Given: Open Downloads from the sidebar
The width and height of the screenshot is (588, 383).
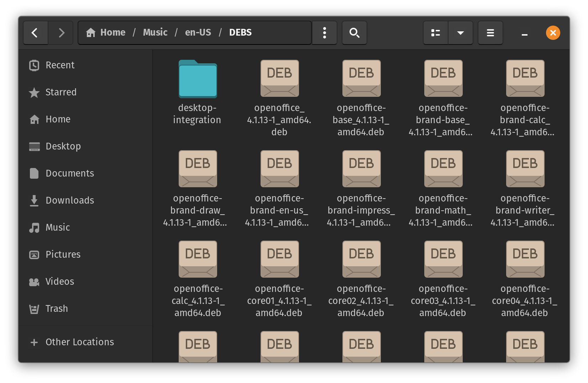Looking at the screenshot, I should click(x=70, y=200).
